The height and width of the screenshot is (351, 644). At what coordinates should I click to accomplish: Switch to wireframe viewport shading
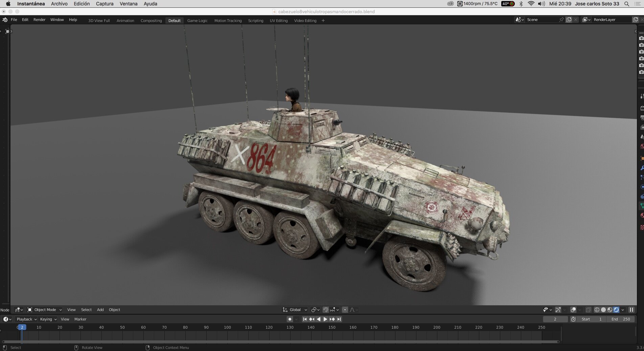point(597,310)
